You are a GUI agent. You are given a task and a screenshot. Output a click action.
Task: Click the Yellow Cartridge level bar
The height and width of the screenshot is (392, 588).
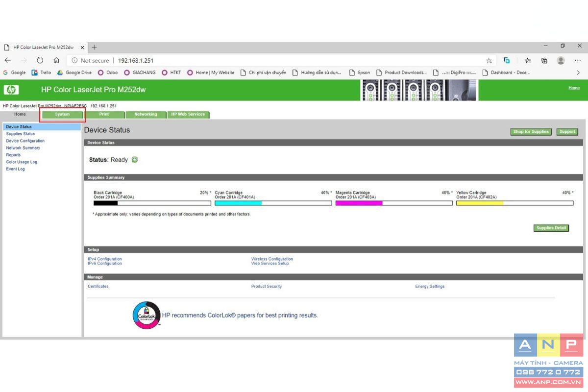click(515, 203)
